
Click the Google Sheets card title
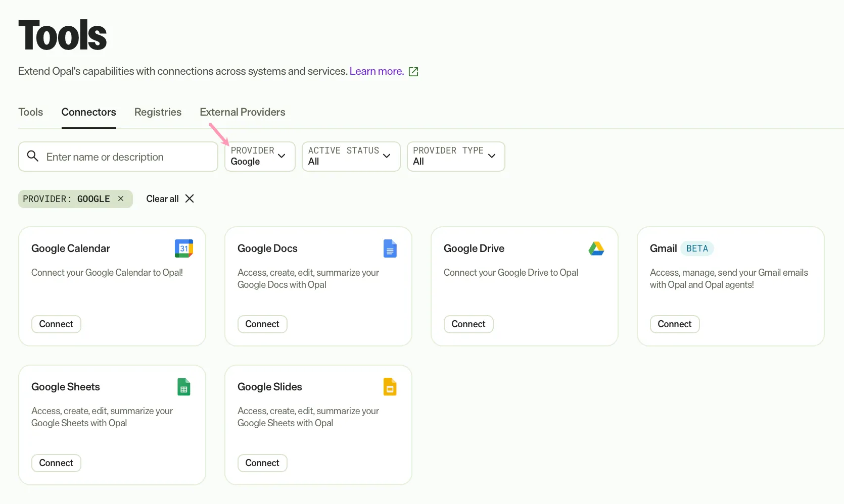pyautogui.click(x=66, y=387)
